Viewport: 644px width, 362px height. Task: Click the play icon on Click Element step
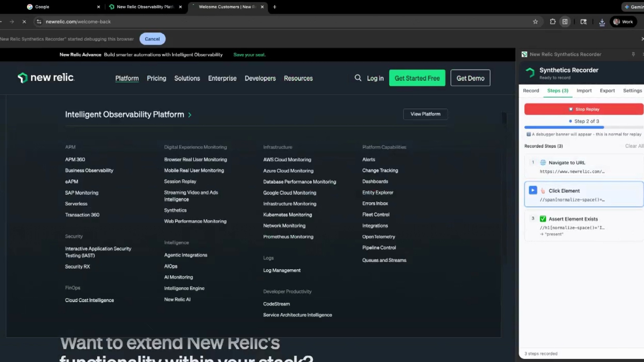533,190
